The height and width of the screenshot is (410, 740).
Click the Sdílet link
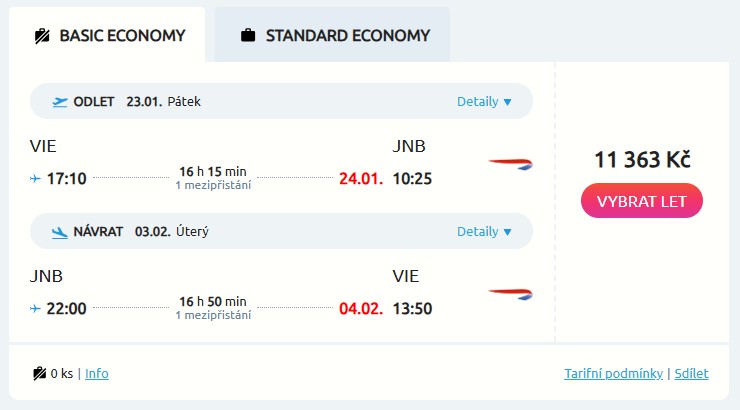691,374
